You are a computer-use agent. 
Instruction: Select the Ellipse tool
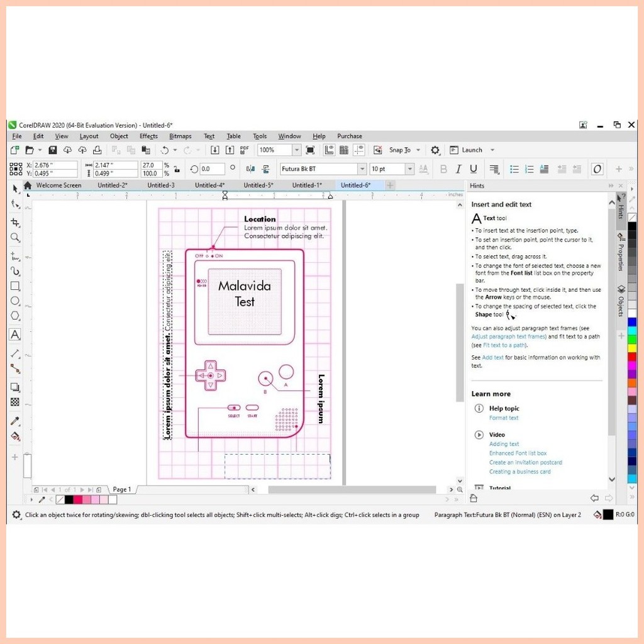[x=14, y=301]
